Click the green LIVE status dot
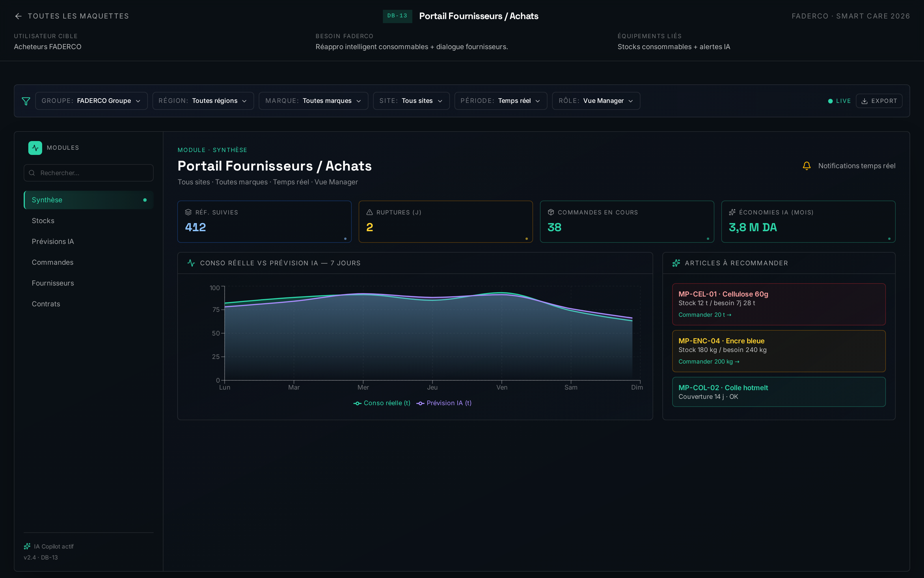Viewport: 924px width, 578px height. (830, 101)
